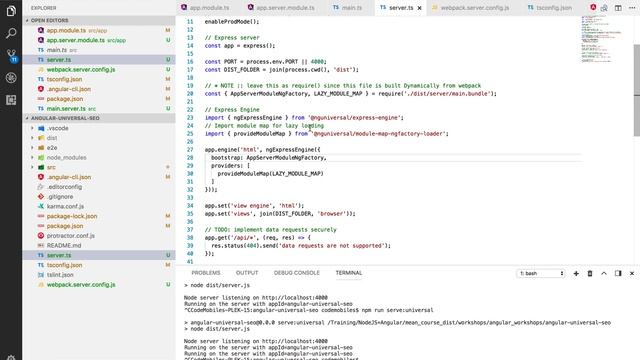Open the Explorer view in activity bar
The image size is (640, 360).
(11, 11)
